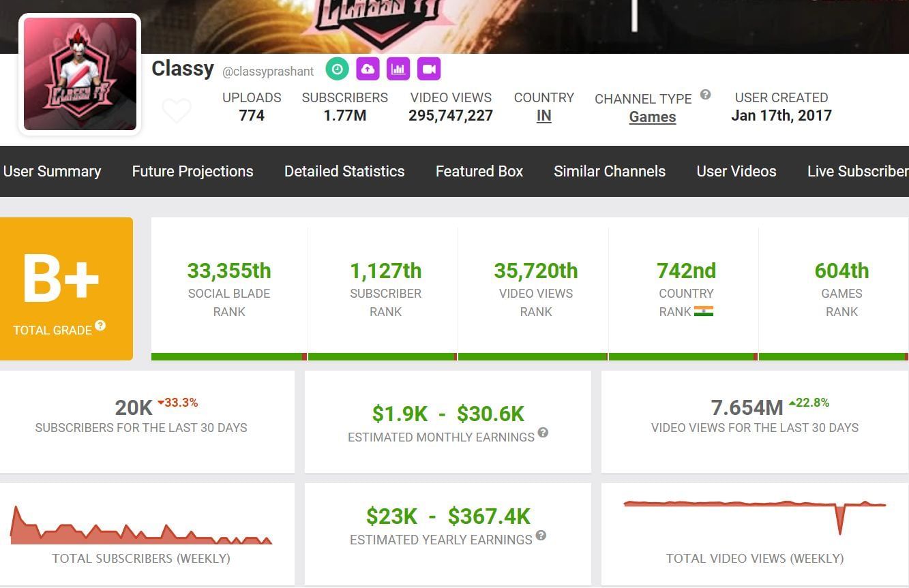Click the green clock icon beside the channel handle

click(337, 69)
